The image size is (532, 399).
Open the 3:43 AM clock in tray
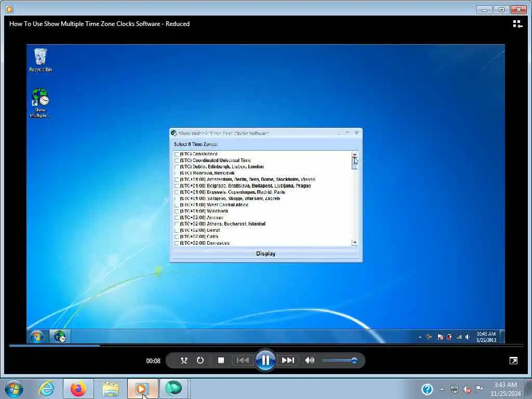tap(505, 389)
